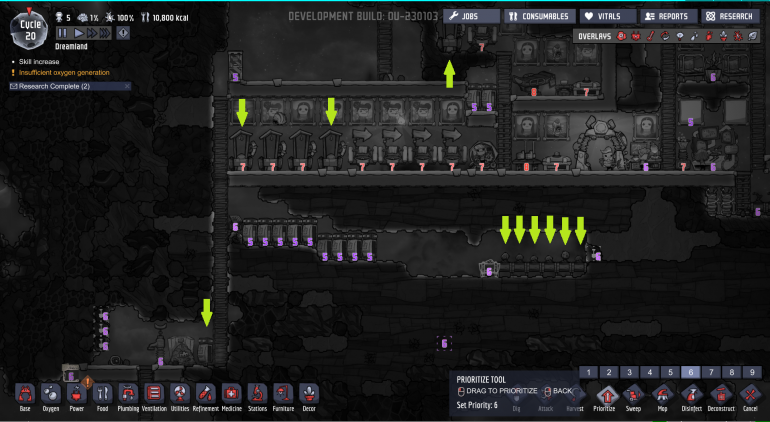Screen dimensions: 770x422
Task: Select the Disinfect tool
Action: click(x=691, y=394)
